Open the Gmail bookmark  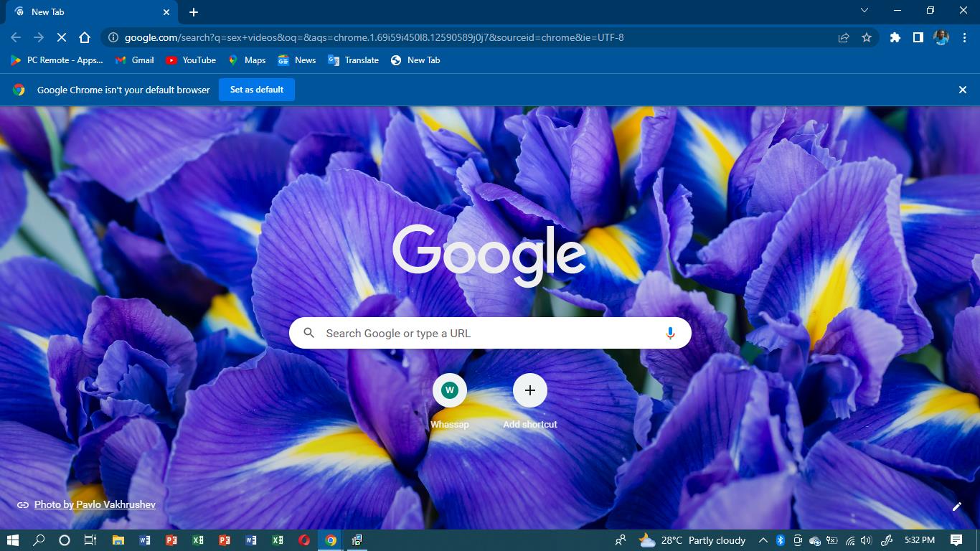coord(135,60)
